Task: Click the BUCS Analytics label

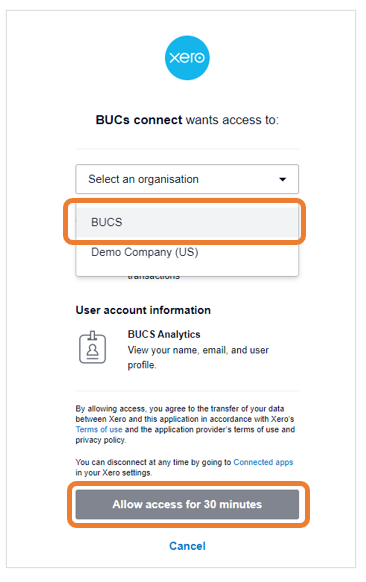Action: [164, 334]
